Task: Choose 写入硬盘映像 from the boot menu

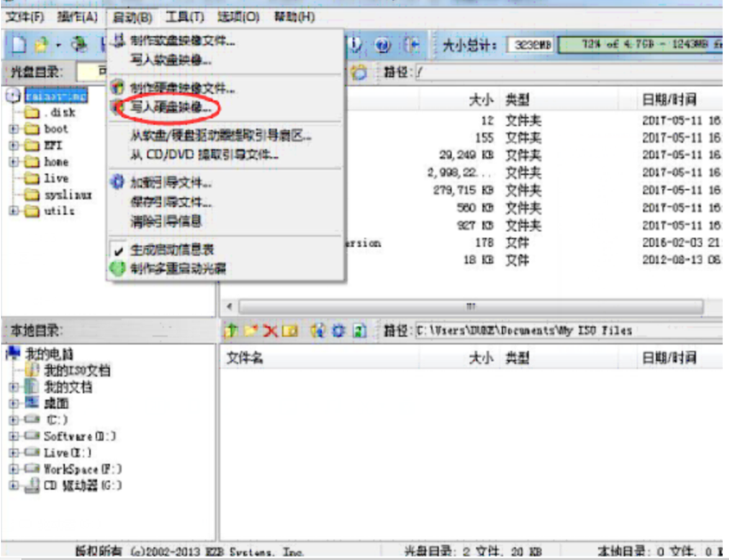Action: (170, 108)
